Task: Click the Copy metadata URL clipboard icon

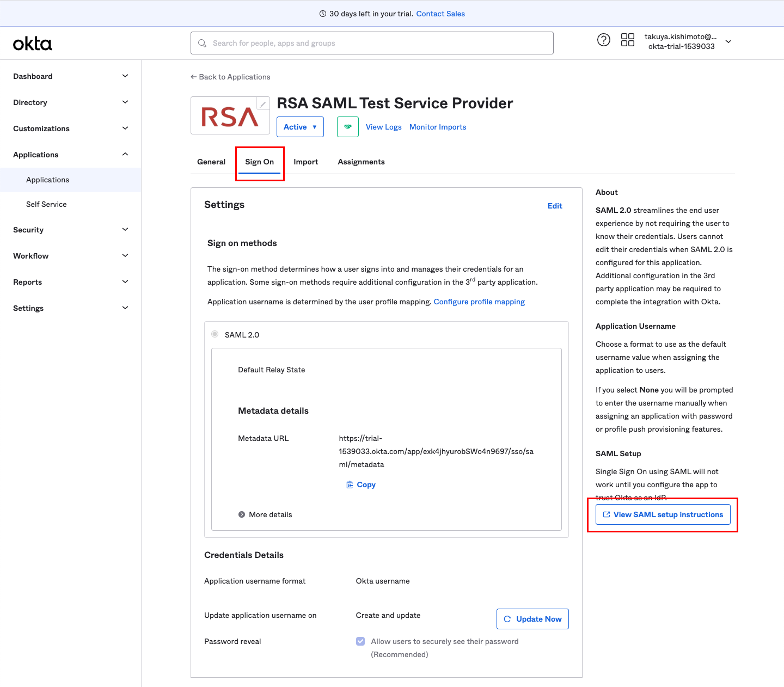Action: [350, 484]
